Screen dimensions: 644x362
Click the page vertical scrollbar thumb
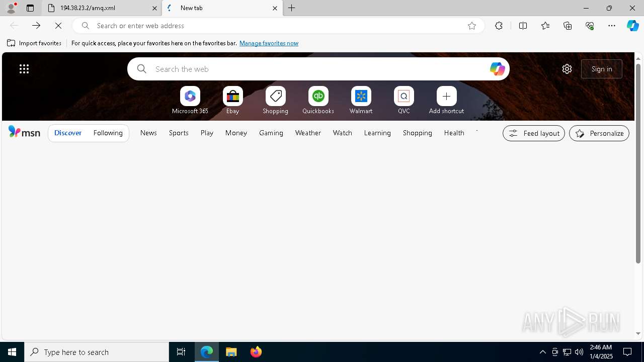click(638, 163)
